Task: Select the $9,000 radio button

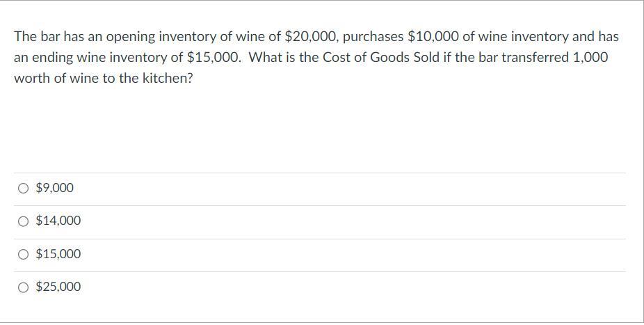Action: coord(24,188)
